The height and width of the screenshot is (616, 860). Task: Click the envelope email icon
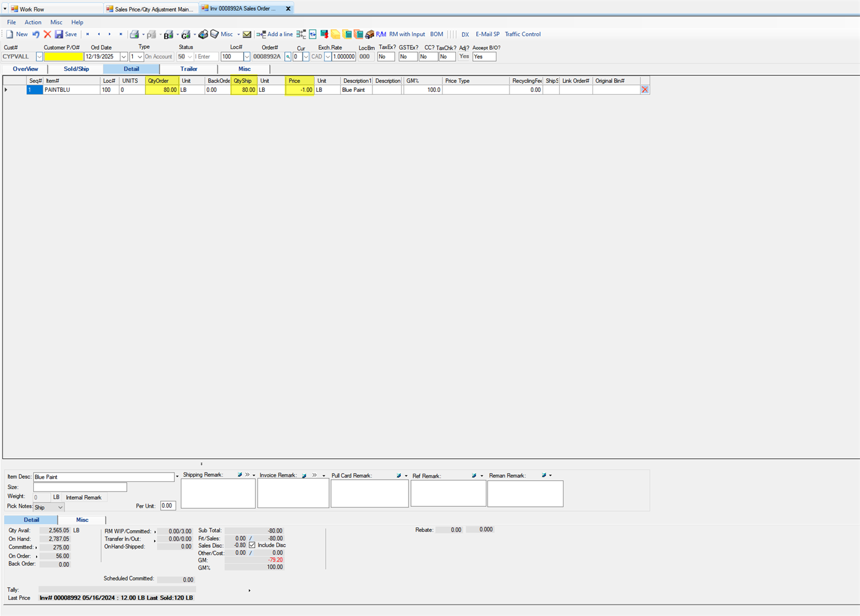pyautogui.click(x=247, y=34)
